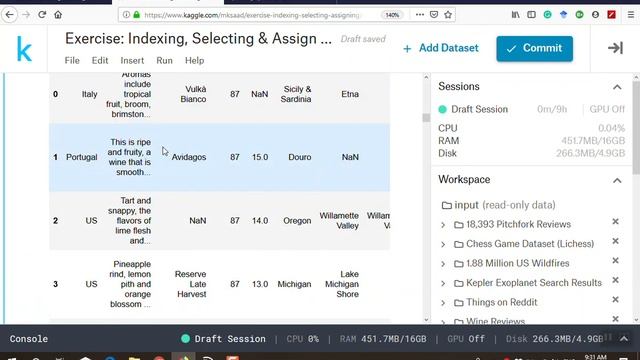This screenshot has width=640, height=360.
Task: Open the Firefox library icon
Action: (x=516, y=15)
